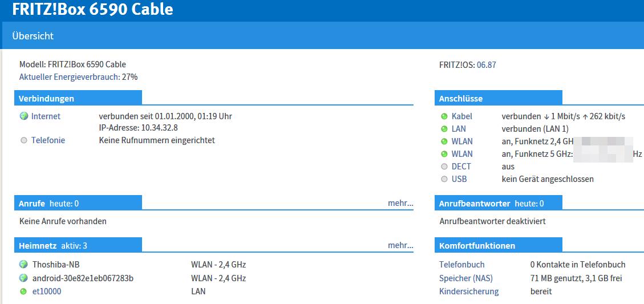Show more calls via Anrufe mehr link
The image size is (644, 304).
coord(400,203)
